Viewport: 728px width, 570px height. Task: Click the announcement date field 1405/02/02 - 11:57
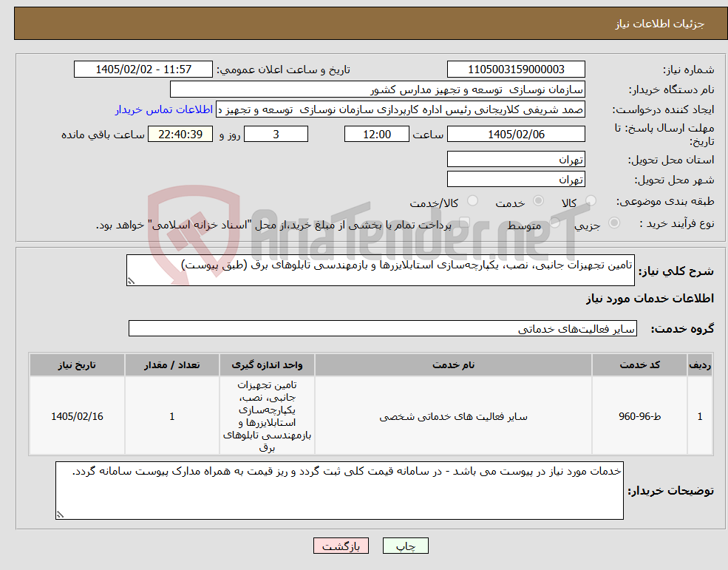tap(143, 69)
